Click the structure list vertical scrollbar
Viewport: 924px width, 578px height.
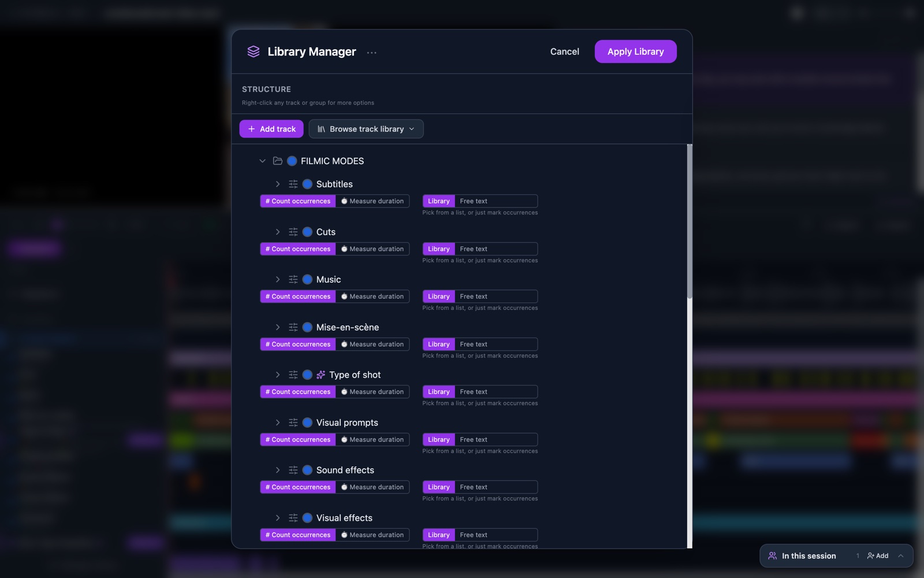click(x=690, y=222)
